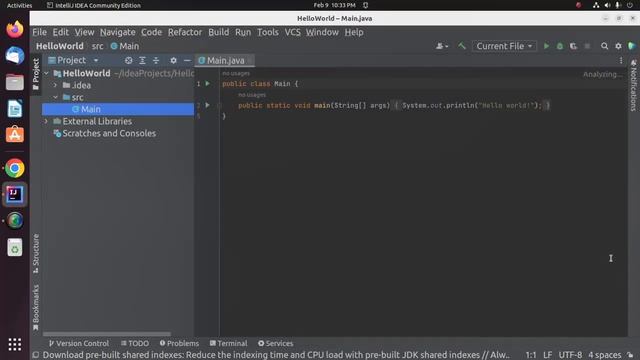
Task: Open Files manager from dock
Action: pos(15,82)
